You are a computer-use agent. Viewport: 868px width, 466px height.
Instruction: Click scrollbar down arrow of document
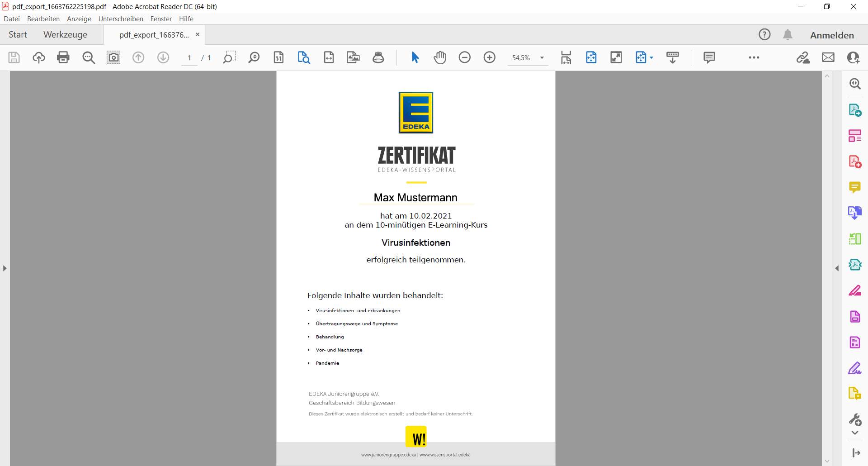coord(827,461)
